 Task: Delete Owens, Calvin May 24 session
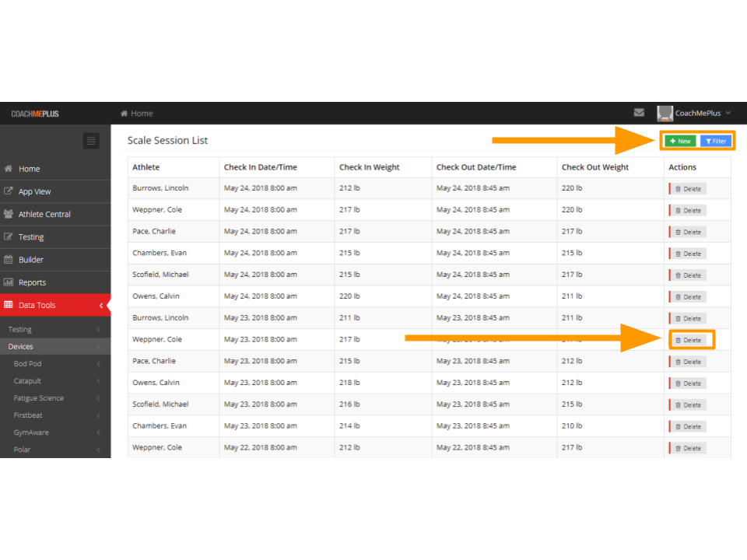pyautogui.click(x=687, y=297)
